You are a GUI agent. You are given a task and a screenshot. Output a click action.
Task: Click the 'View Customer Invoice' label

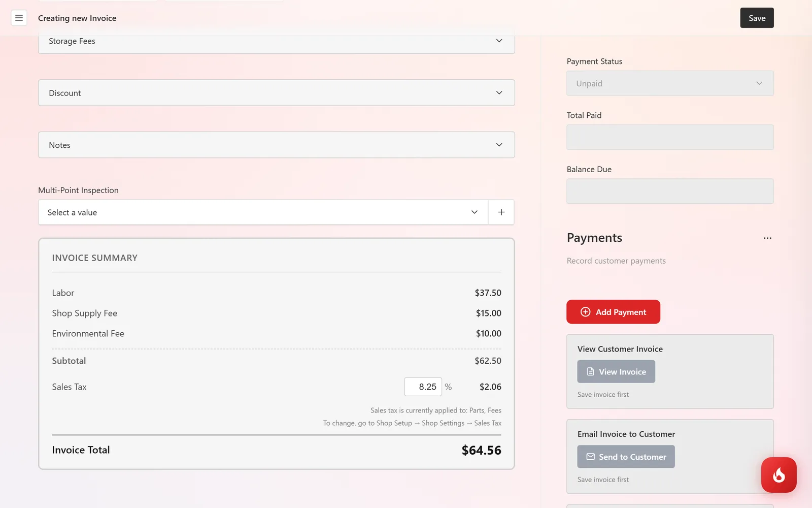(620, 349)
